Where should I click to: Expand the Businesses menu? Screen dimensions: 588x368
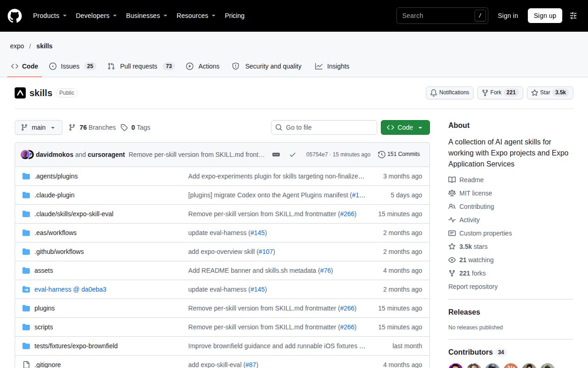[147, 16]
